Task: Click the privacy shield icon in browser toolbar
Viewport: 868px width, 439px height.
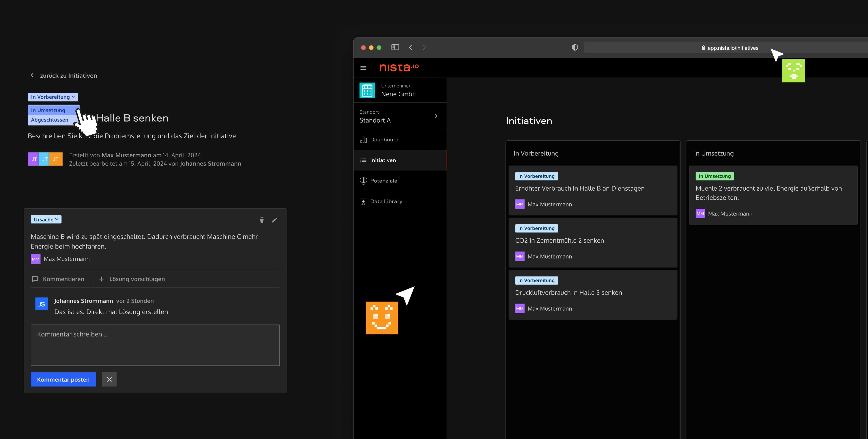Action: coord(575,48)
